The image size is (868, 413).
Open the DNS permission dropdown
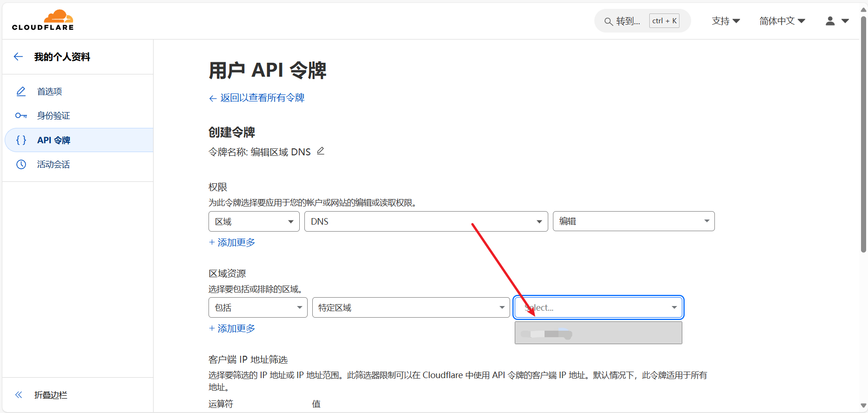[426, 221]
